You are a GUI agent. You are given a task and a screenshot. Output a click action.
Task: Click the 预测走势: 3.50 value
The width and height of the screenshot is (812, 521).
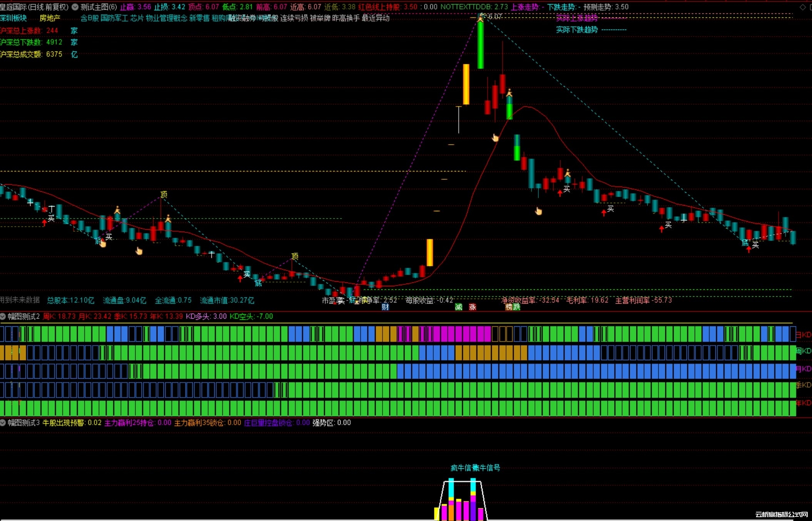point(606,7)
